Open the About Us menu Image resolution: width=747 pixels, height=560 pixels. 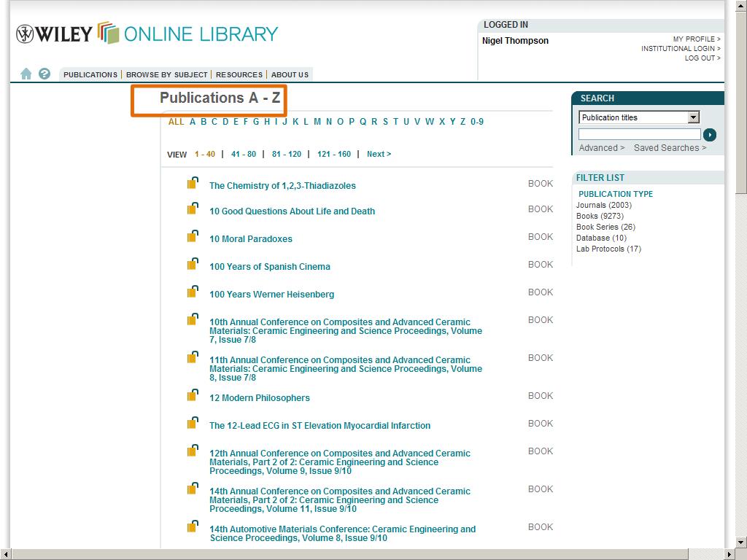[x=290, y=75]
